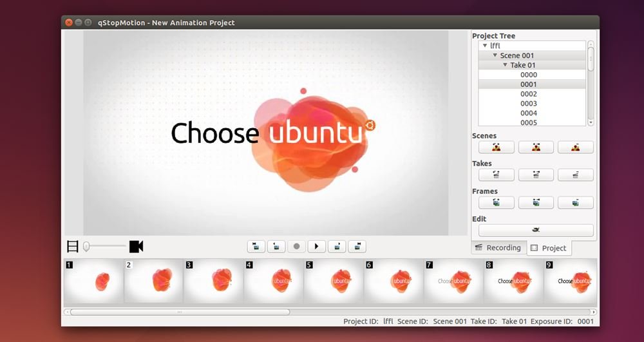Select frame thumbnail 4
Screen dimensions: 644x342
pyautogui.click(x=274, y=281)
